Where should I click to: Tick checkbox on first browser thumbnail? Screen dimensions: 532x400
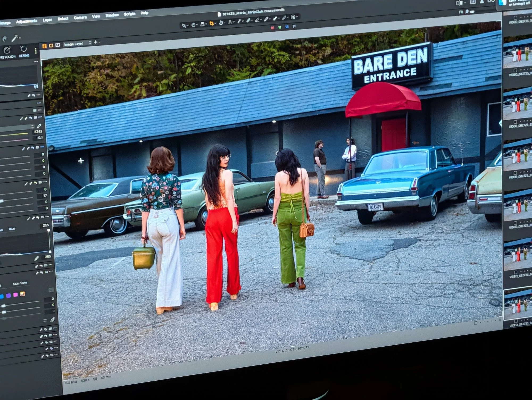point(515,18)
